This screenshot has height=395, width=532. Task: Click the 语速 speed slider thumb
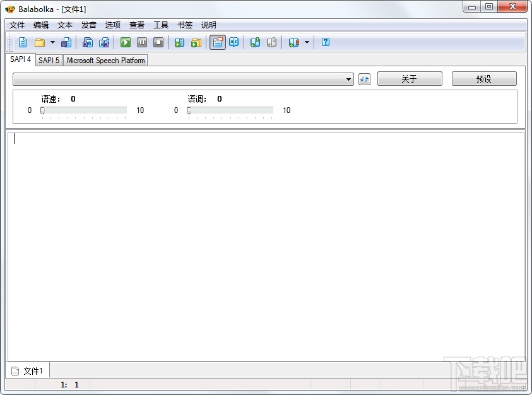pyautogui.click(x=42, y=110)
